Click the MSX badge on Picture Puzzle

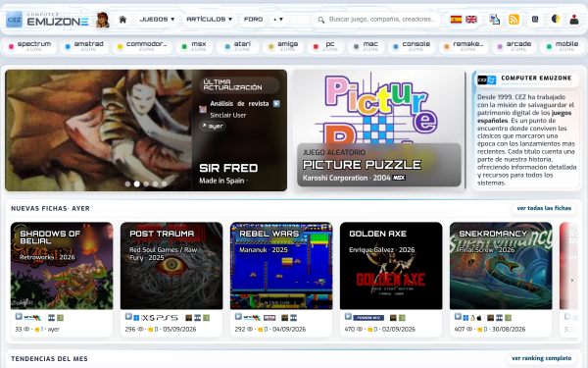tap(399, 178)
